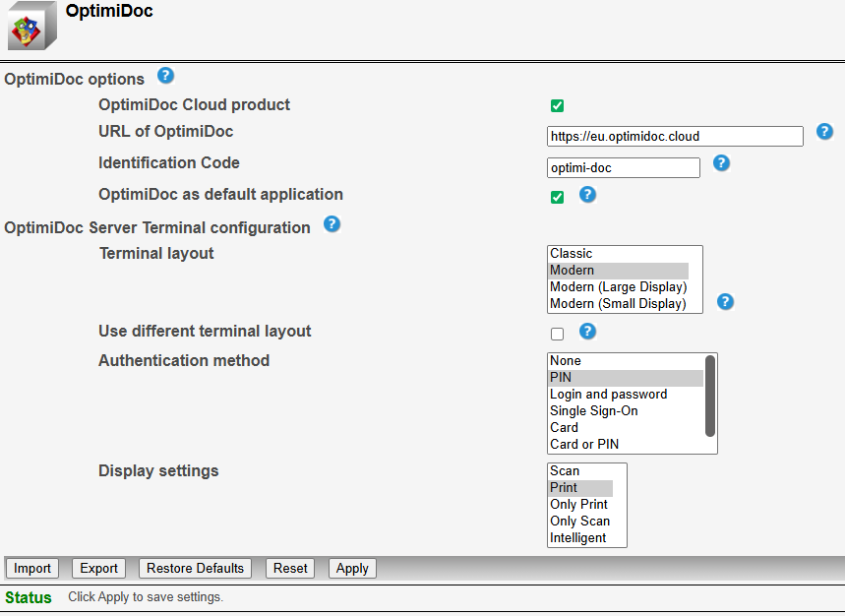Click help icon beside Identification Code field
This screenshot has width=845, height=616.
721,163
